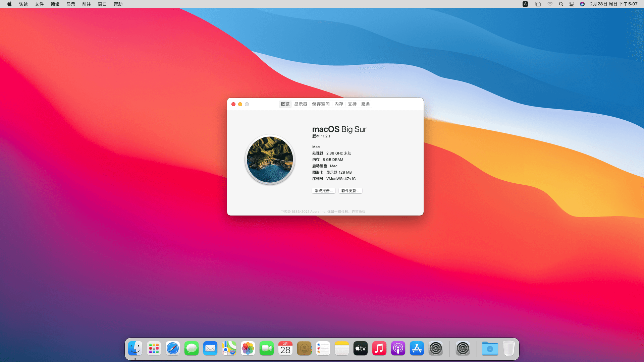Open the 访达 menu

(x=23, y=4)
